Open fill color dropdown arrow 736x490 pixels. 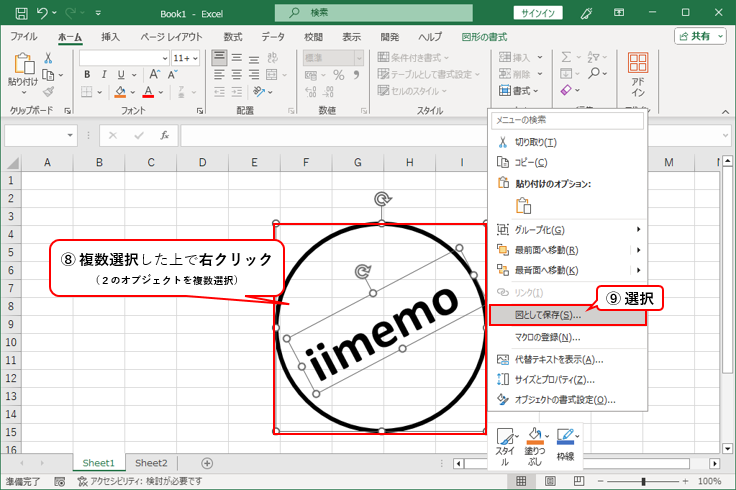pos(133,92)
